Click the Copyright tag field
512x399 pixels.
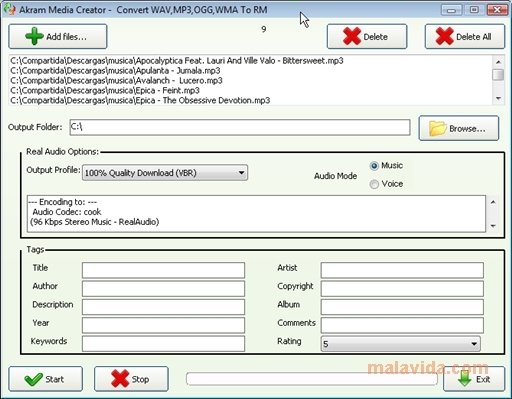tap(402, 288)
